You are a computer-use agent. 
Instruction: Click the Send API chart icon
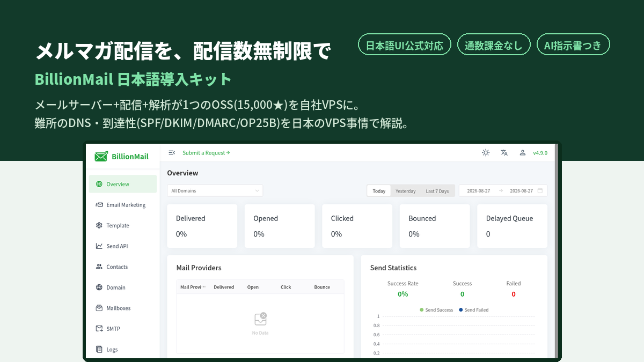pos(99,246)
